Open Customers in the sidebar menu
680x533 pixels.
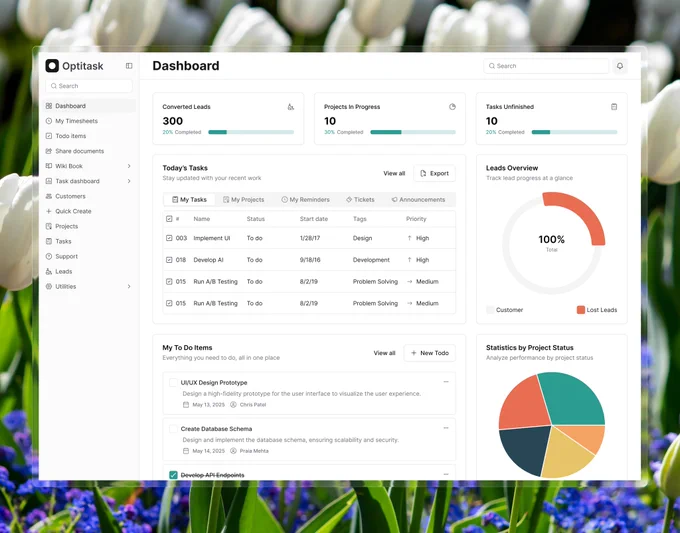(90, 196)
